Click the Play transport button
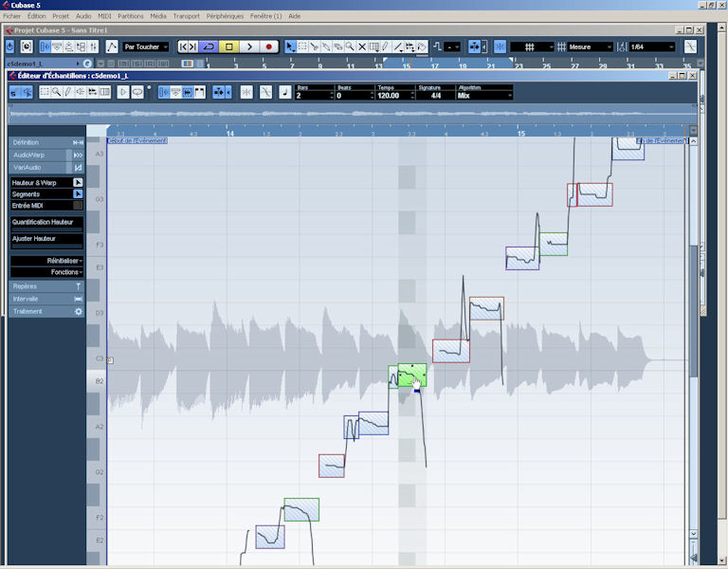The image size is (728, 569). (x=249, y=46)
